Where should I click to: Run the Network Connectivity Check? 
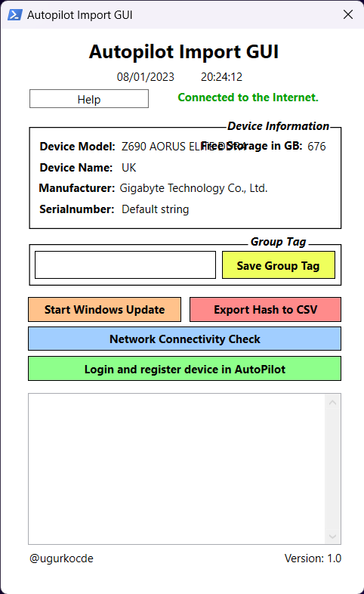point(185,339)
